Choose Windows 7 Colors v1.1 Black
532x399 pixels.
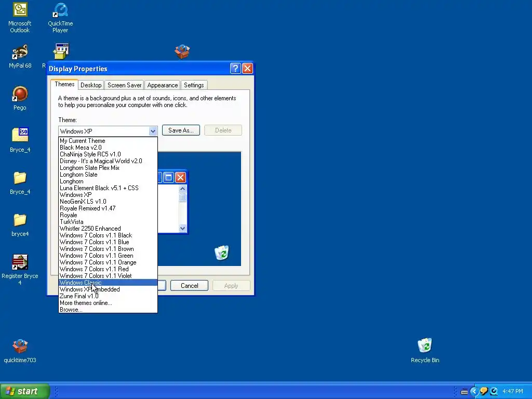tap(108, 235)
